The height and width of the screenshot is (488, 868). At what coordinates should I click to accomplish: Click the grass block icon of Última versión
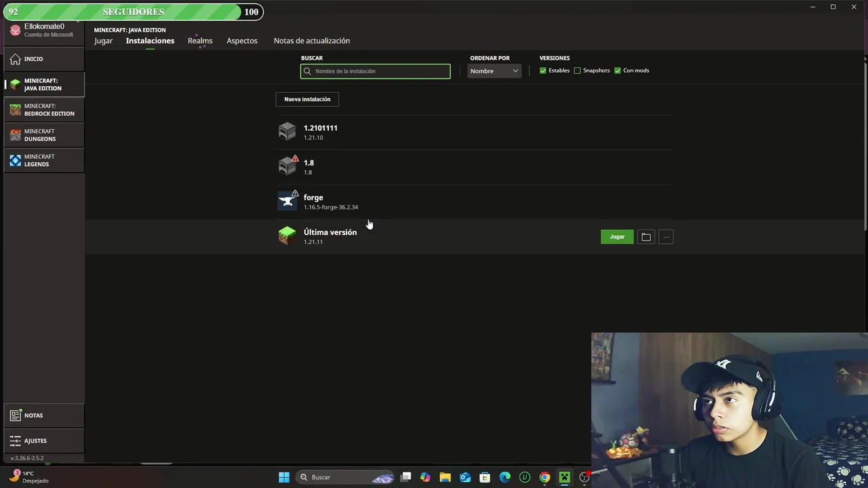pyautogui.click(x=288, y=236)
